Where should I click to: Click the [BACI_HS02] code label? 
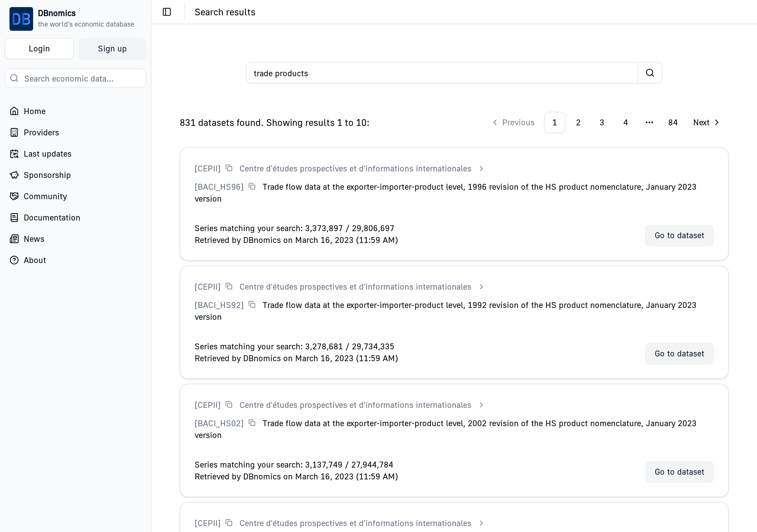pyautogui.click(x=219, y=423)
